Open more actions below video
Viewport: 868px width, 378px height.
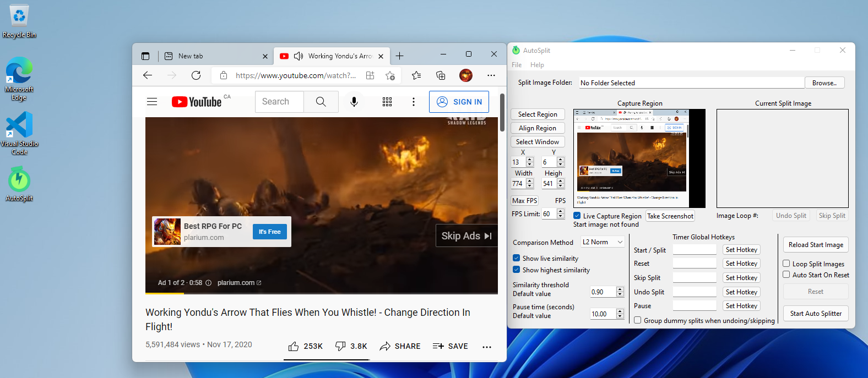click(487, 347)
